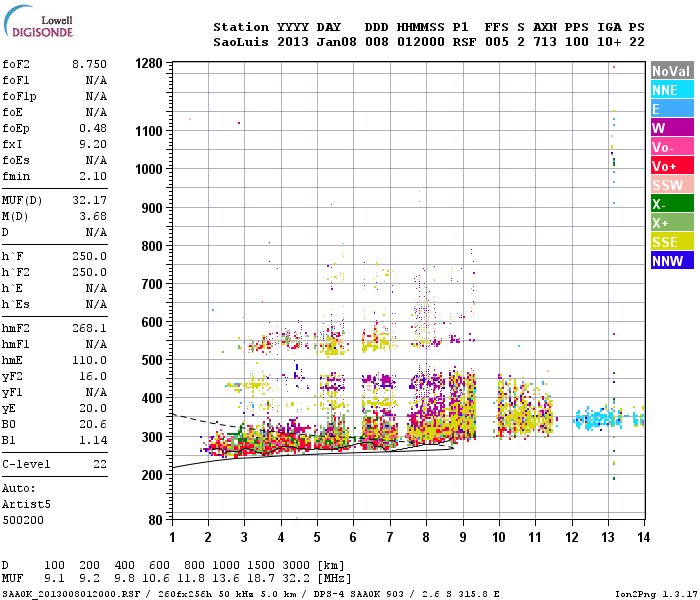Select the Vo+ red legend swatch
The image size is (700, 600).
coord(672,166)
